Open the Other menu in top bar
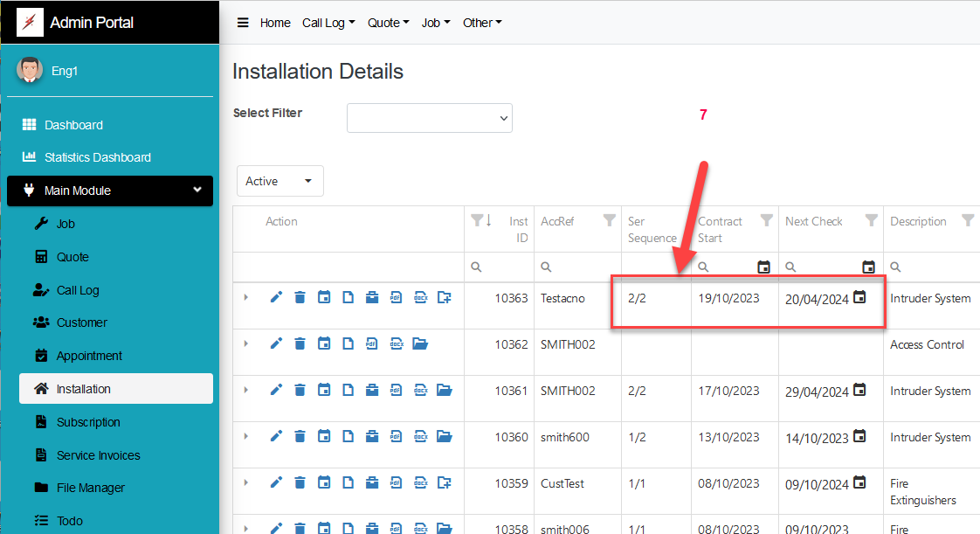980x534 pixels. pyautogui.click(x=482, y=23)
